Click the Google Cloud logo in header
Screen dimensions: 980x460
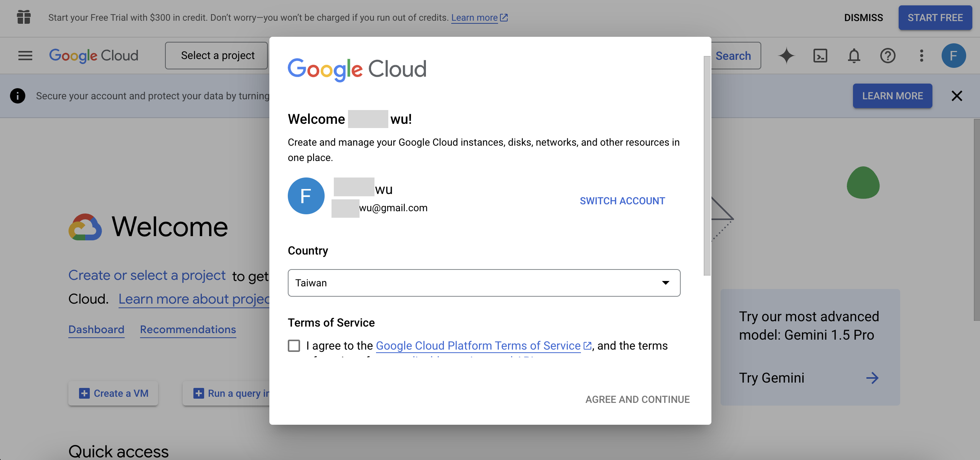pyautogui.click(x=94, y=56)
